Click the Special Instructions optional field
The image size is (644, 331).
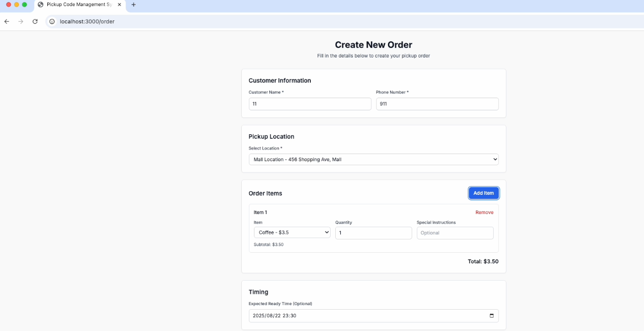coord(455,233)
